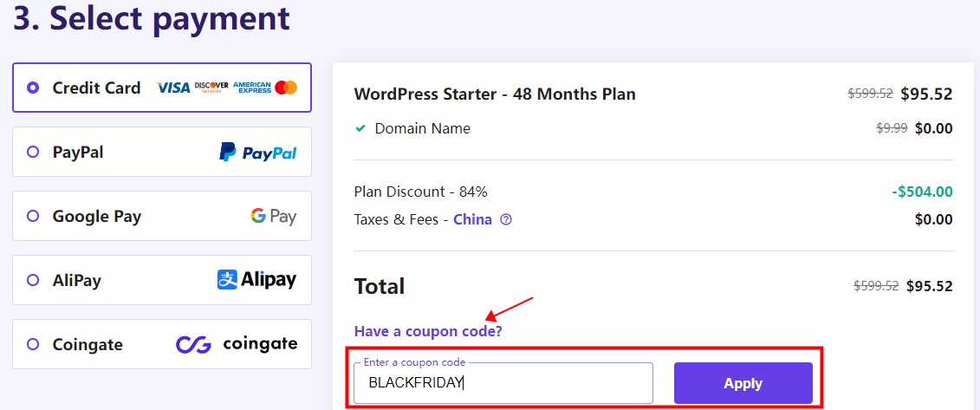Click the Discover Network logo
Image resolution: width=980 pixels, height=410 pixels.
[x=211, y=88]
